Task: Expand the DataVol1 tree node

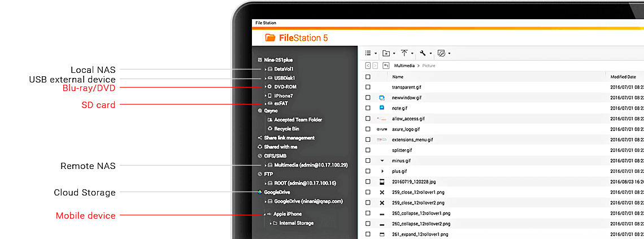Action: [266, 69]
